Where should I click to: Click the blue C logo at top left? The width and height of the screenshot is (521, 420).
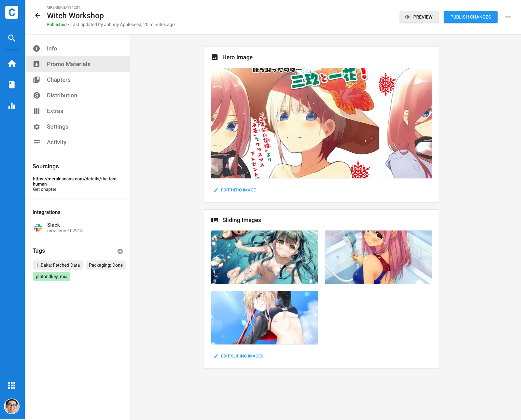point(12,12)
